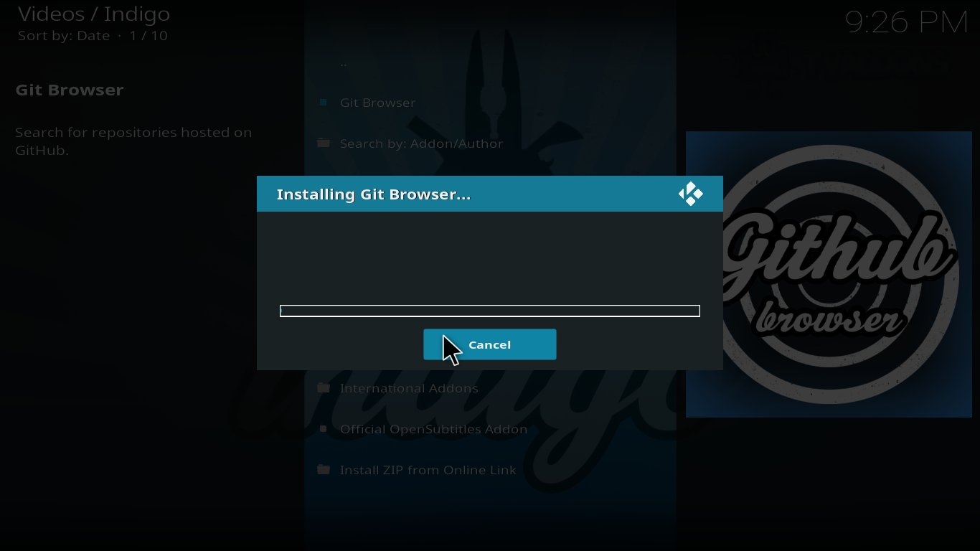980x551 pixels.
Task: Click the 9:26 PM clock
Action: [907, 22]
